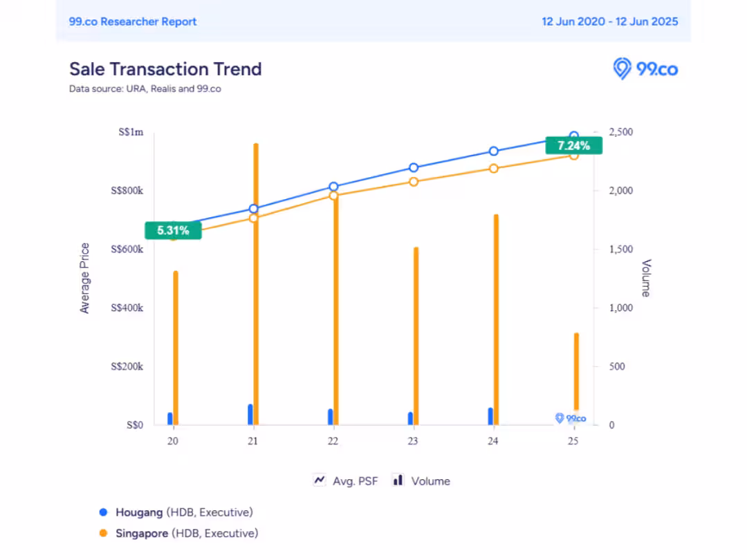Image resolution: width=747 pixels, height=560 pixels.
Task: Click the orange volume bar for 2025
Action: [x=576, y=371]
